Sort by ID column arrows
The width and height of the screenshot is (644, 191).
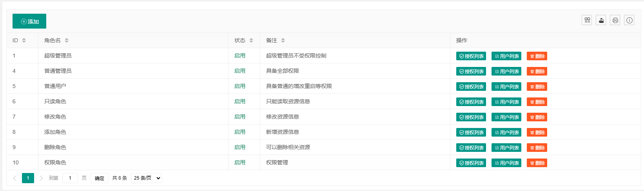(24, 40)
